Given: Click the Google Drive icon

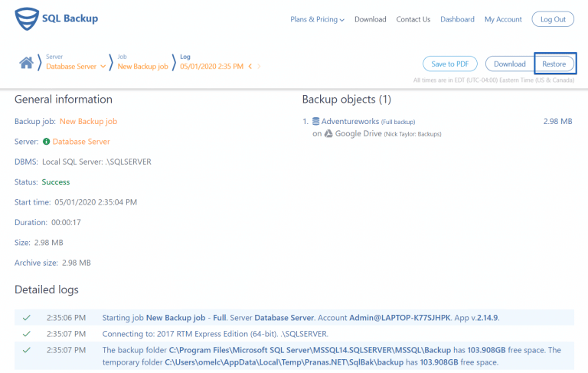Looking at the screenshot, I should tap(328, 133).
